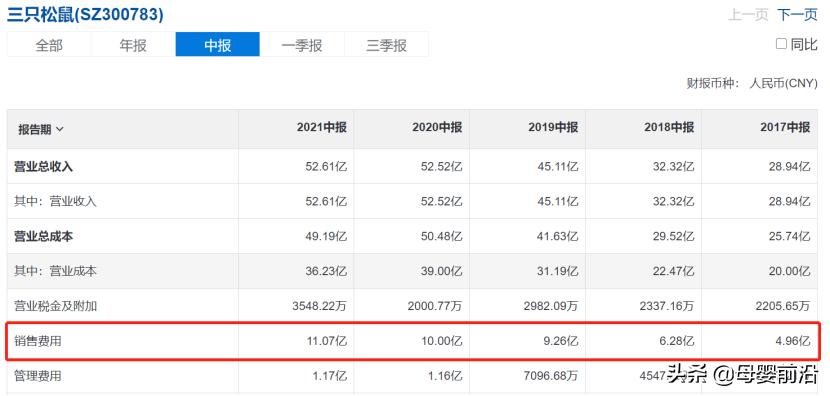This screenshot has width=830, height=396.
Task: Select the 中报 tab
Action: point(218,44)
